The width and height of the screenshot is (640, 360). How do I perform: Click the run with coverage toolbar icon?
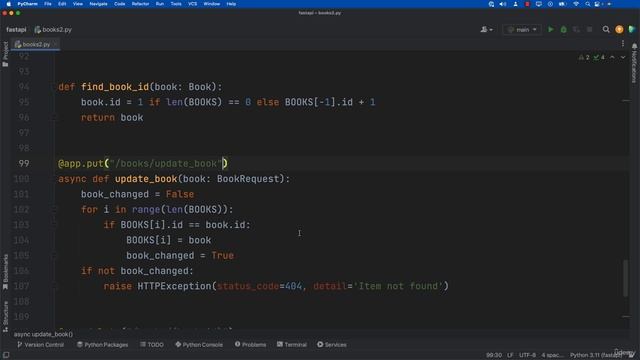click(x=576, y=29)
